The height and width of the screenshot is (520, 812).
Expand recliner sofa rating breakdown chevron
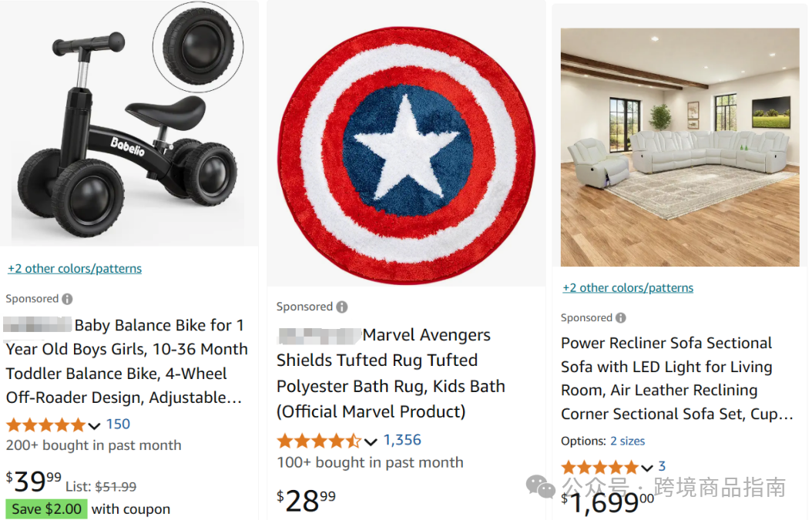tap(647, 468)
